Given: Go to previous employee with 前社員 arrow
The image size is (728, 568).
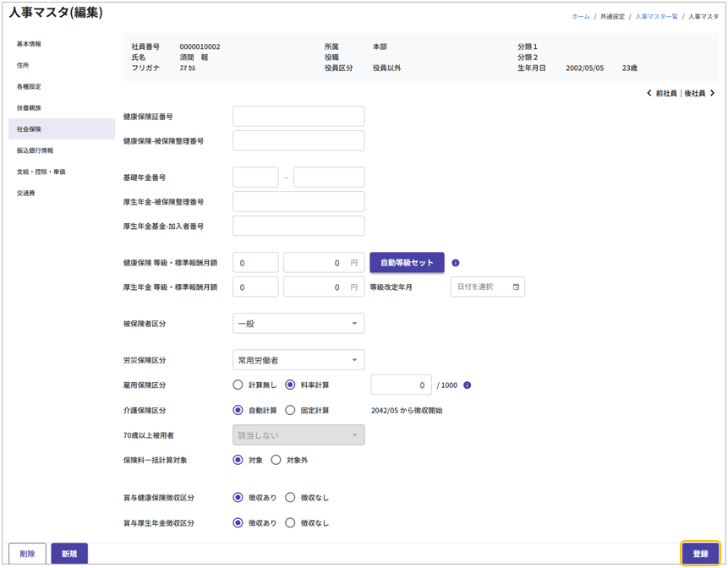Looking at the screenshot, I should pos(649,93).
